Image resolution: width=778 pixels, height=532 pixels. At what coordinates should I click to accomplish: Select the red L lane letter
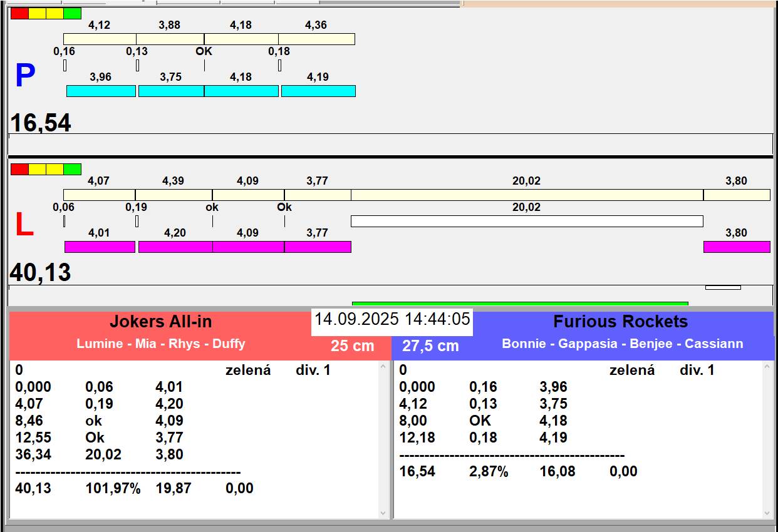[x=24, y=225]
